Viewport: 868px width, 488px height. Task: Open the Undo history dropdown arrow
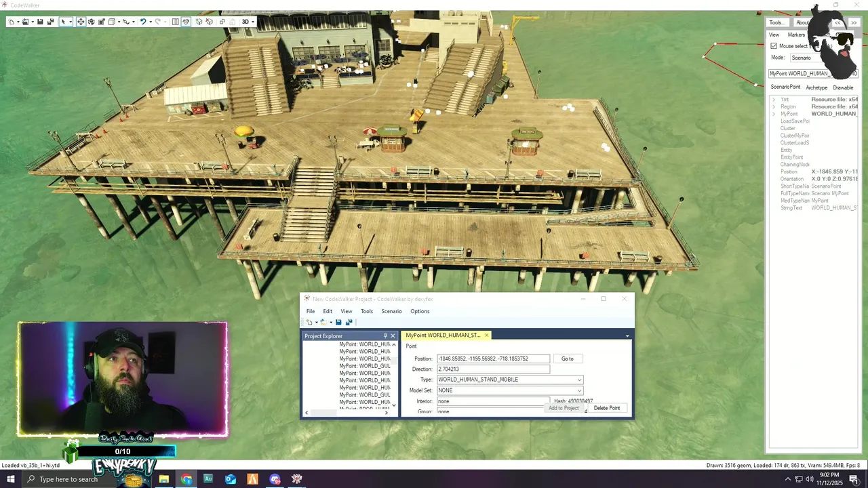point(151,22)
